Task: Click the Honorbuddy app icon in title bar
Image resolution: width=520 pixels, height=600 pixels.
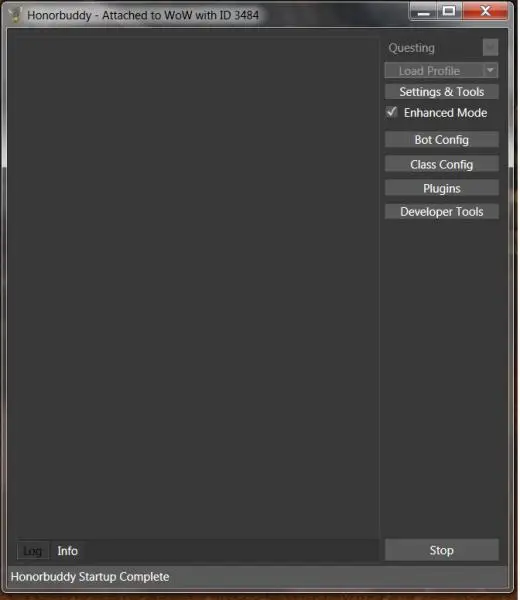Action: (15, 15)
